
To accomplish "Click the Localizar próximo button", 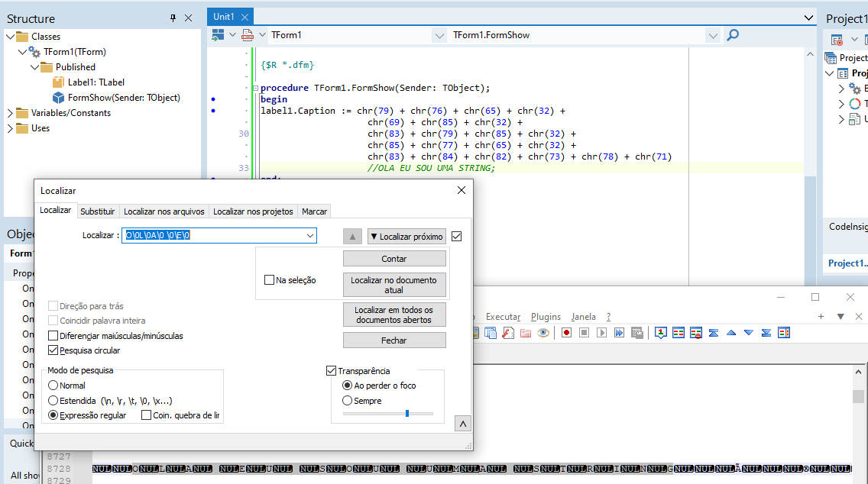I will click(406, 236).
